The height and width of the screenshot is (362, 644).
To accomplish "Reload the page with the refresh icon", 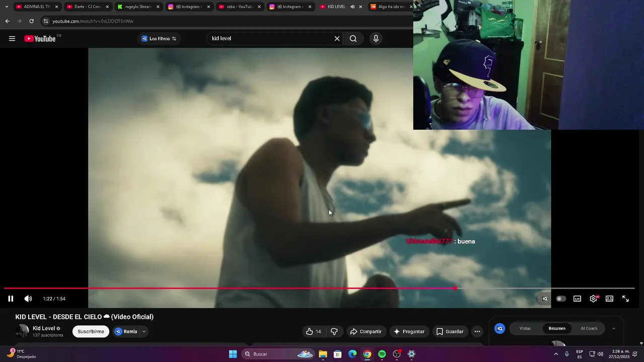I will point(31,21).
